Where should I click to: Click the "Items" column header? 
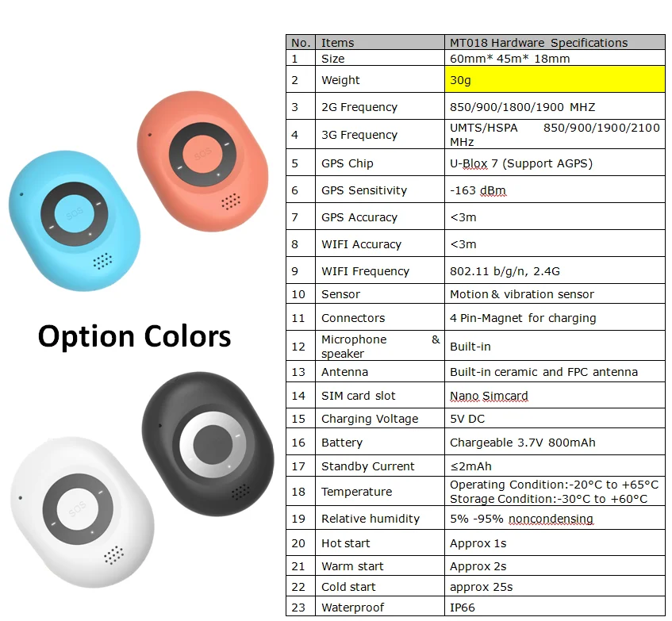[338, 43]
